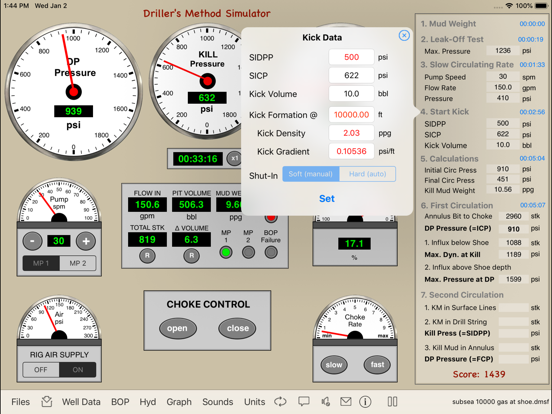Tap the Set button in Kick Data

[327, 199]
